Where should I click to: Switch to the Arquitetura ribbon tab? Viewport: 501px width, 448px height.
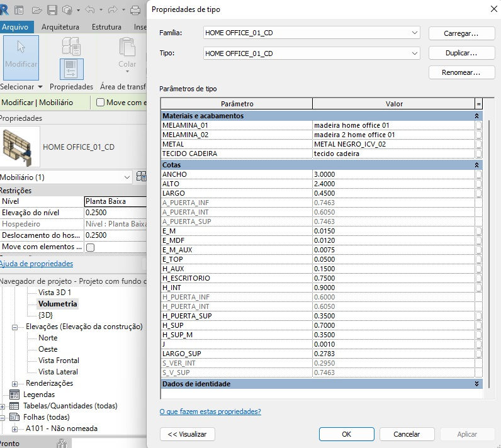[60, 27]
